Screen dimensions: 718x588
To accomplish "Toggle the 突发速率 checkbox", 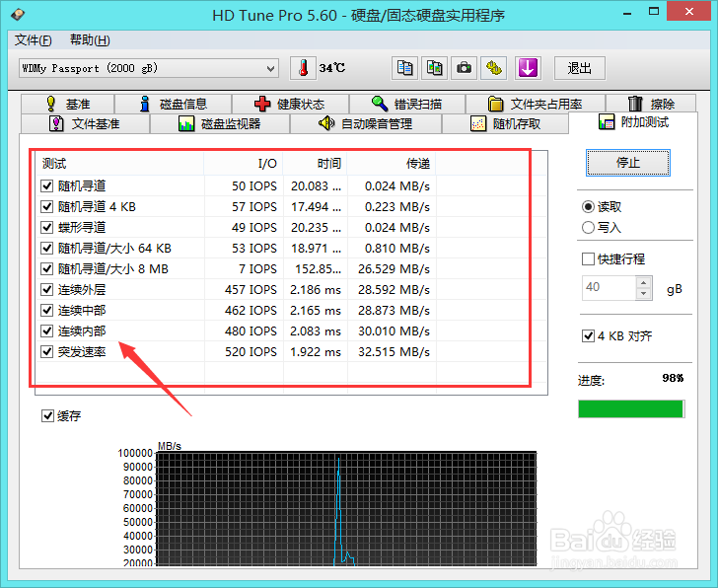I will pyautogui.click(x=46, y=351).
